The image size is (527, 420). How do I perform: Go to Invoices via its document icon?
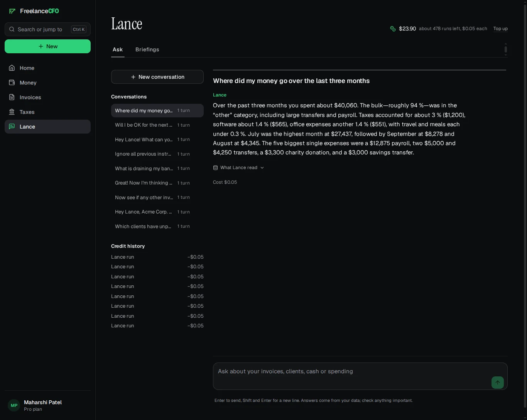pos(12,97)
